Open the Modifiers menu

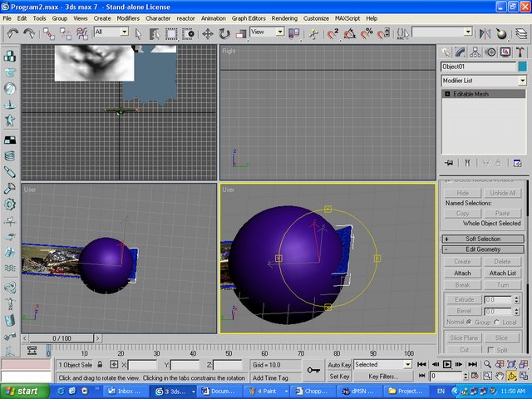pos(128,17)
